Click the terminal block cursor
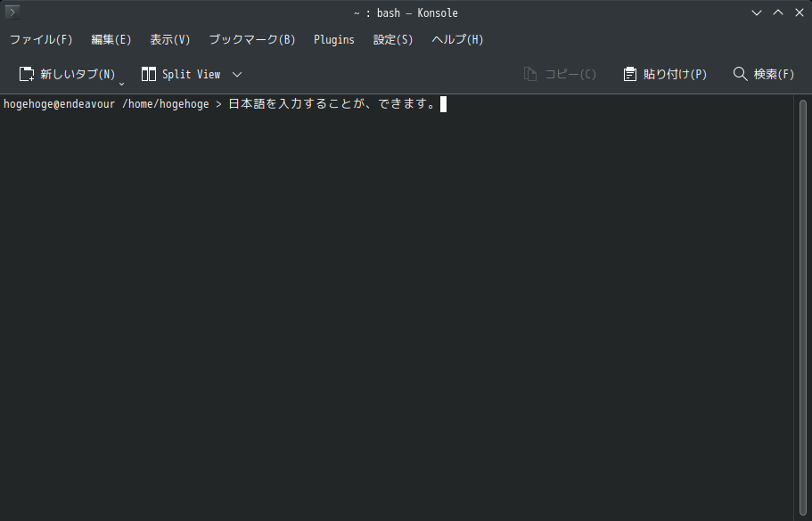 coord(443,104)
